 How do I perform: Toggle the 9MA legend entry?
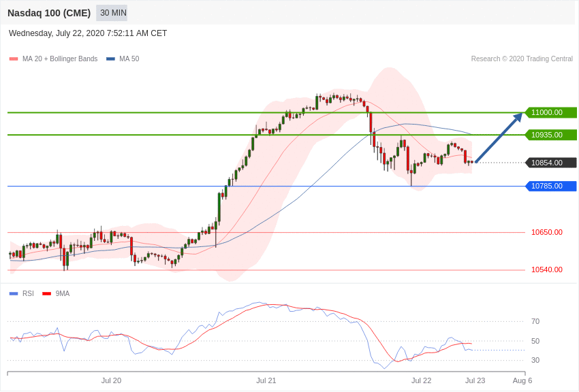point(56,293)
